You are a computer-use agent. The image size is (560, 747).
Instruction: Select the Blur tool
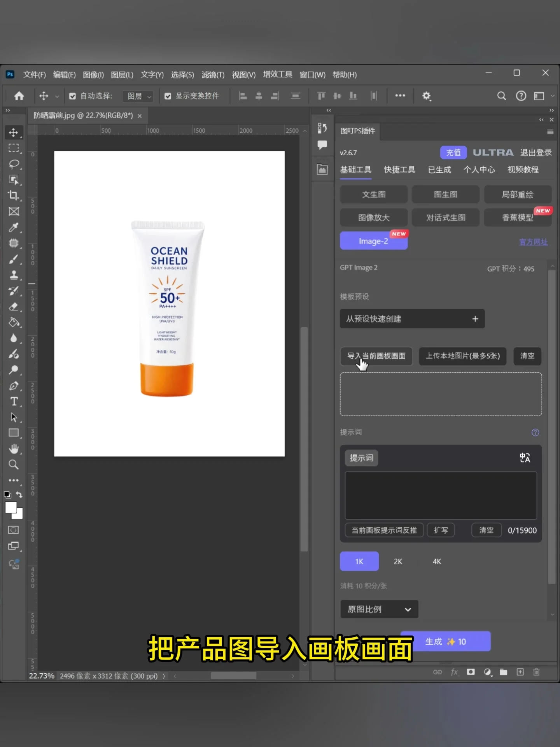[x=14, y=338]
